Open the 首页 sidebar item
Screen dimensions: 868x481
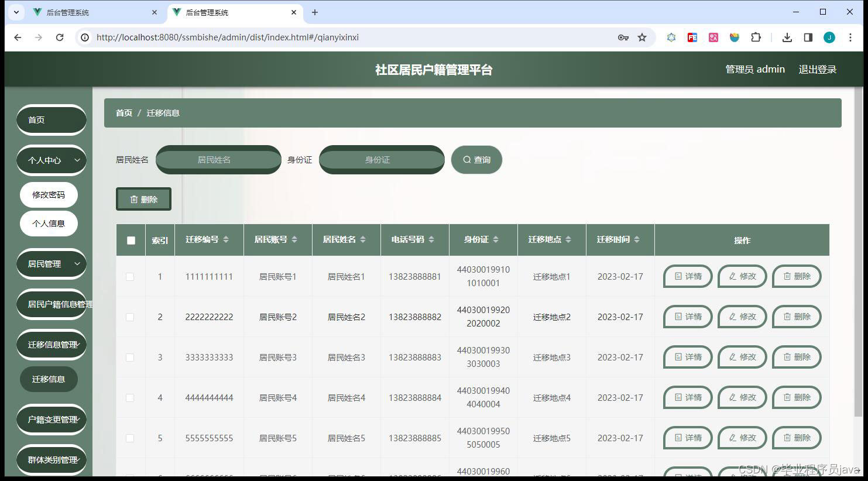52,119
